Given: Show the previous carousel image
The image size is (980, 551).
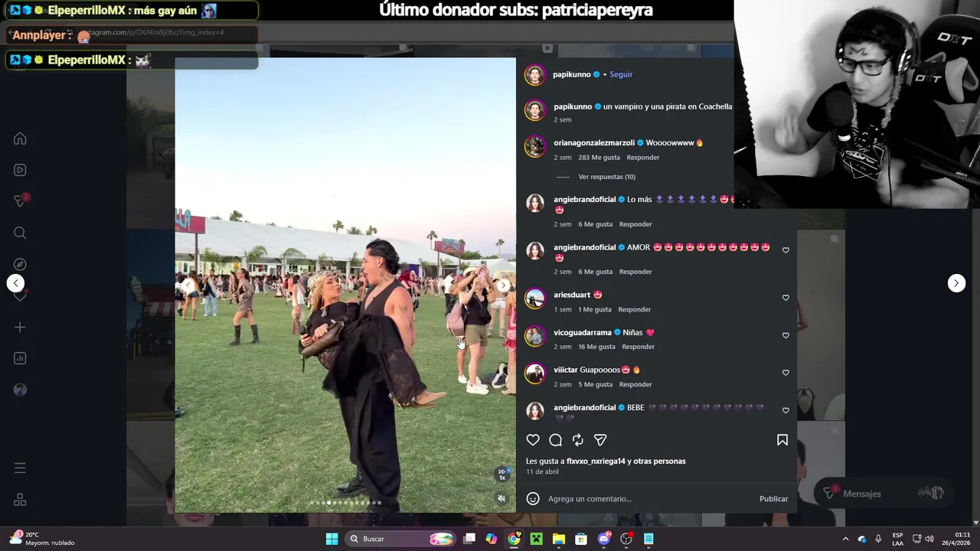Looking at the screenshot, I should (x=188, y=285).
